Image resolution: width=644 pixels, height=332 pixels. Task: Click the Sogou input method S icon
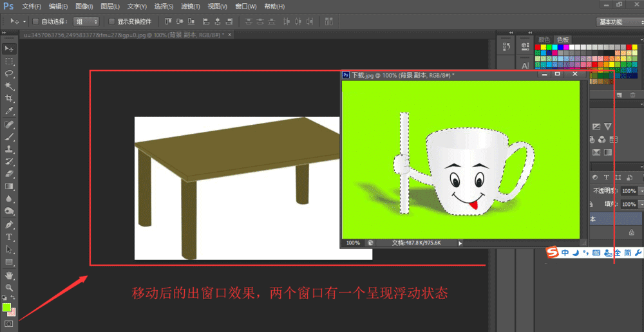tap(552, 253)
